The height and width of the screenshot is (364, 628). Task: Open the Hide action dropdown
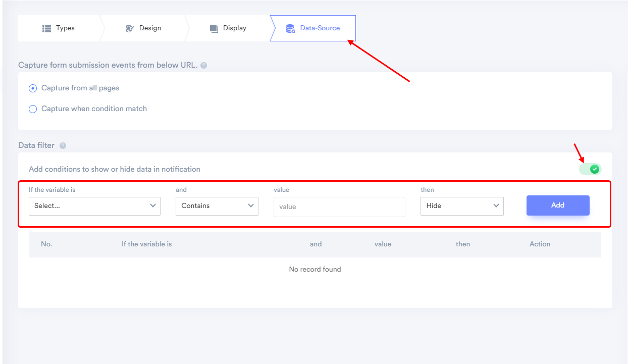(462, 206)
